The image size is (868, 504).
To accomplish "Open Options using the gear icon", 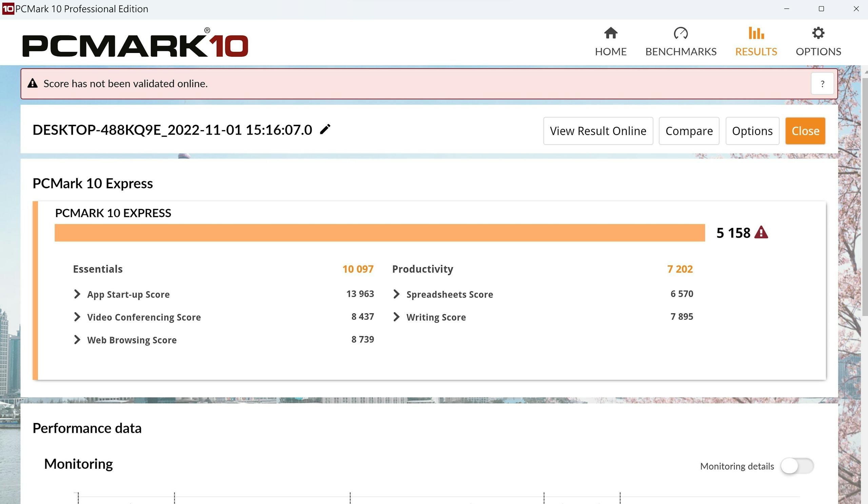I will coord(818,34).
